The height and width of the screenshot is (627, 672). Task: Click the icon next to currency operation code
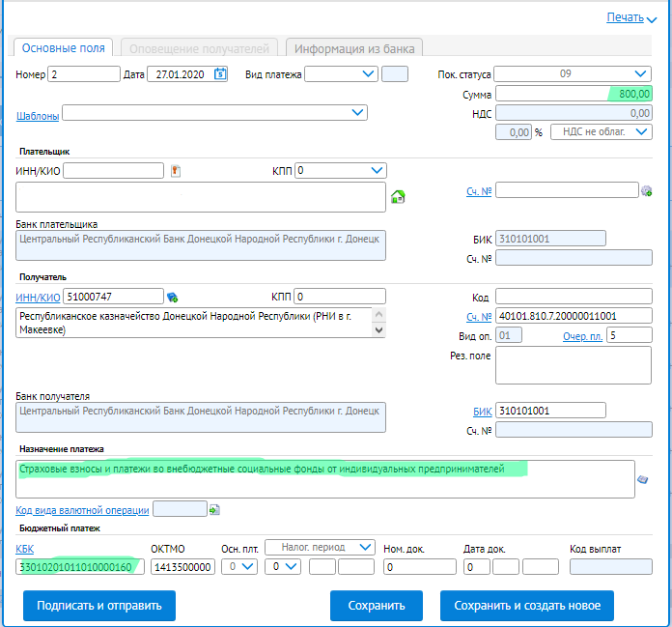214,509
